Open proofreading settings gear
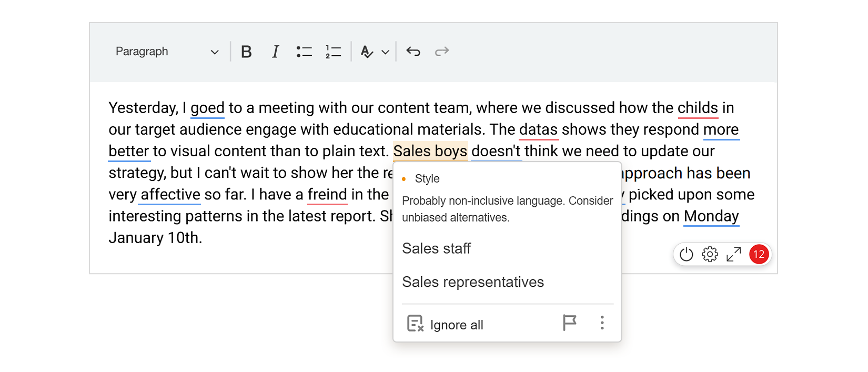 [x=710, y=255]
